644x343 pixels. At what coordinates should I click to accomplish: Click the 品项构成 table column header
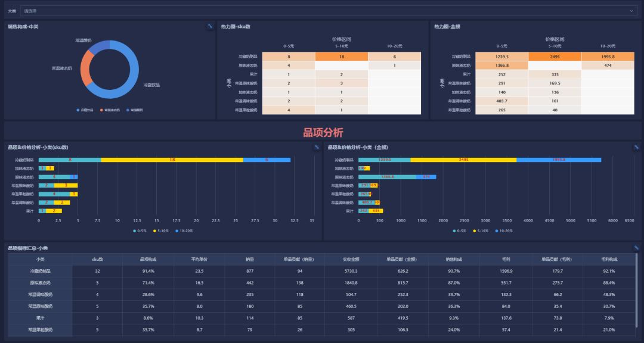pyautogui.click(x=148, y=259)
